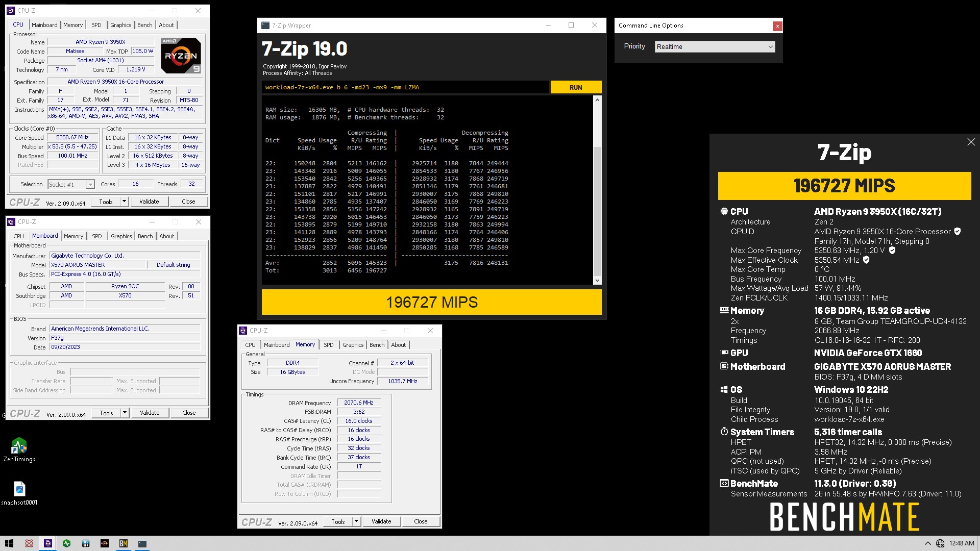Open Graphics tab in Memory CPU-Z window
This screenshot has height=551, width=980.
[x=353, y=345]
